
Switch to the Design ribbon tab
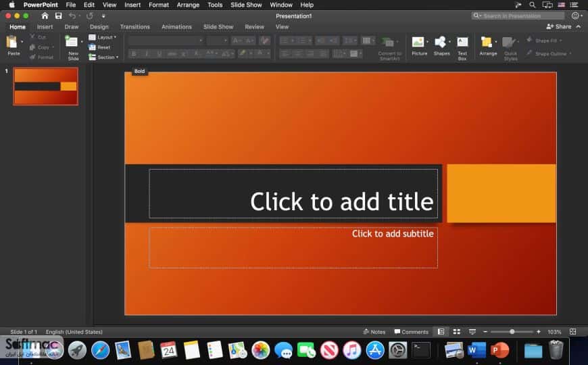tap(99, 26)
